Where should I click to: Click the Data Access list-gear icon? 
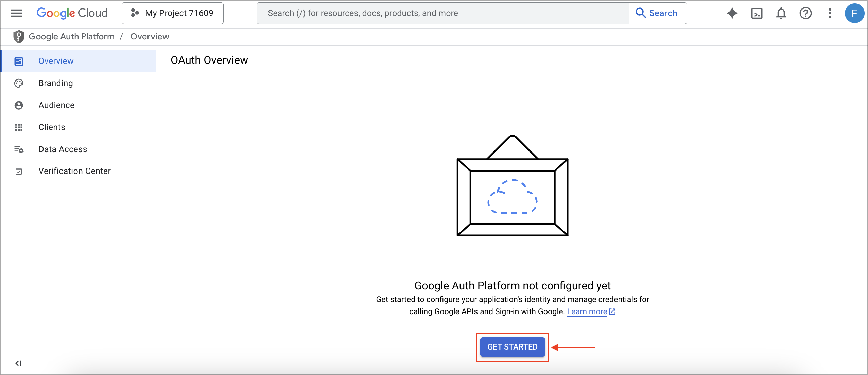tap(19, 149)
